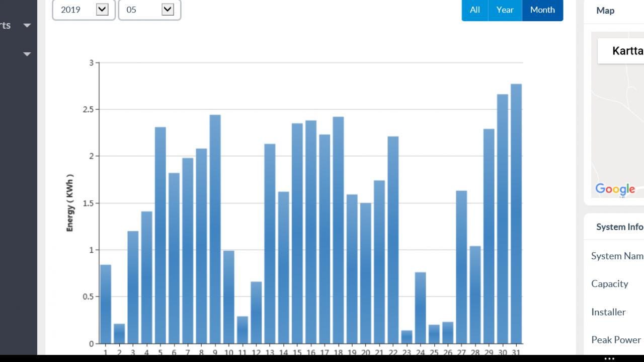Click the "Installer" label in System Info

tap(608, 312)
